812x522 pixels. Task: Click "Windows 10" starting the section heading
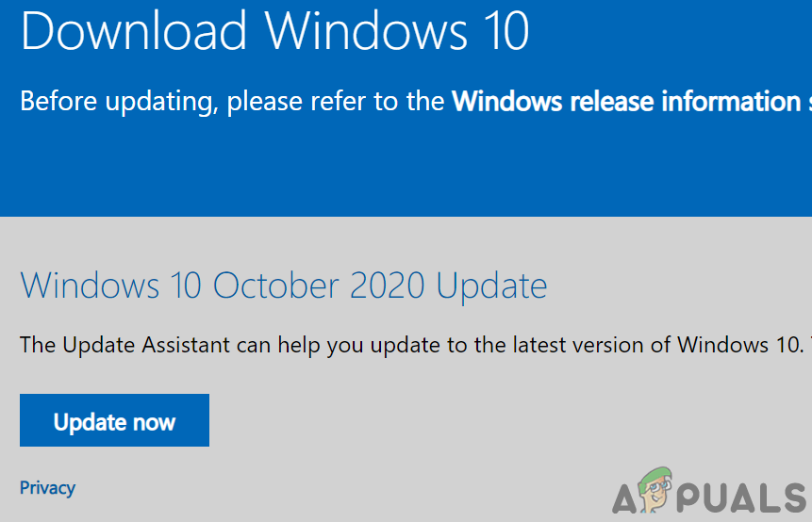click(112, 285)
